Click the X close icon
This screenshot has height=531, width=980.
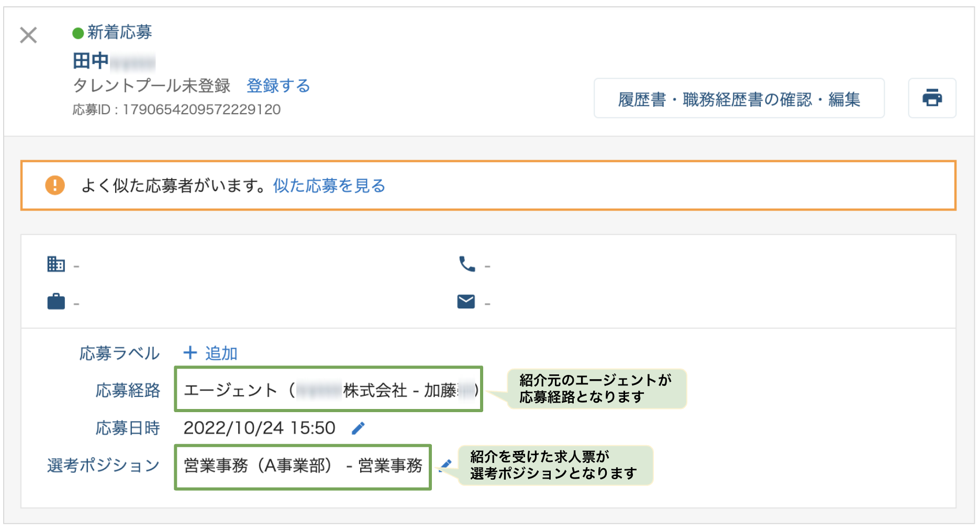(x=28, y=35)
